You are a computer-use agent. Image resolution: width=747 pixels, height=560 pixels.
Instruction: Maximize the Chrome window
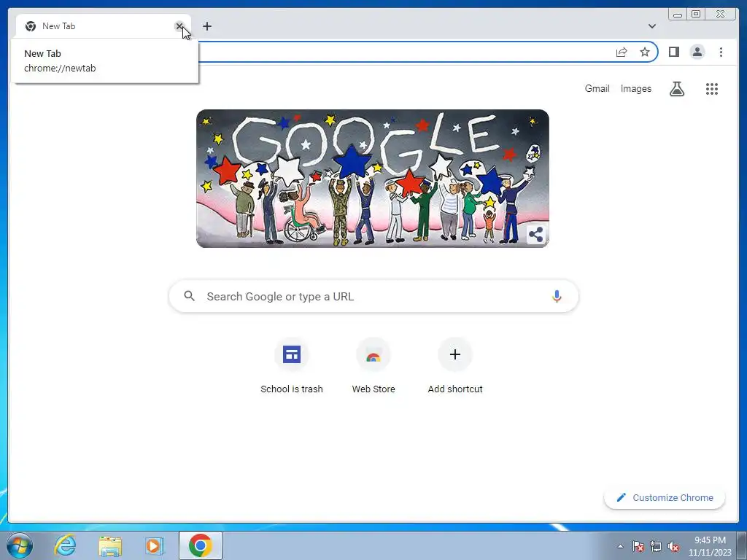[x=695, y=14]
